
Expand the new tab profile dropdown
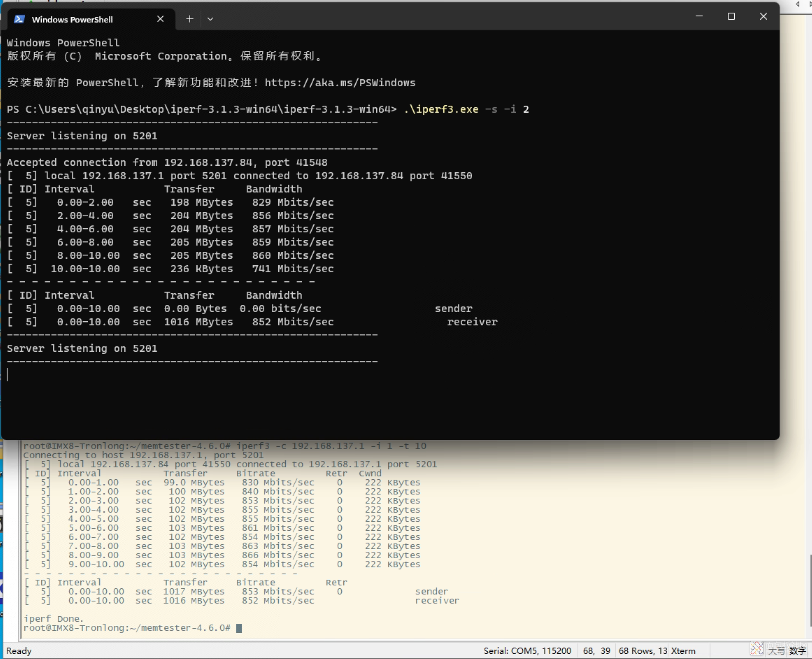(x=210, y=19)
